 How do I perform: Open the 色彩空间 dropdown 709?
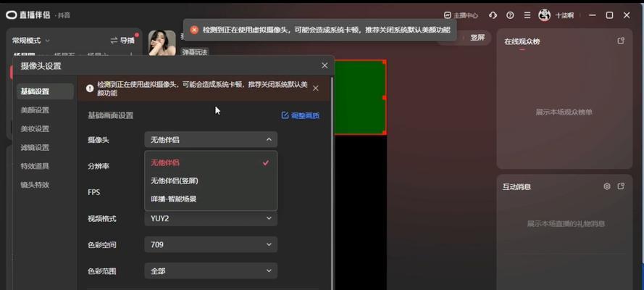point(211,244)
